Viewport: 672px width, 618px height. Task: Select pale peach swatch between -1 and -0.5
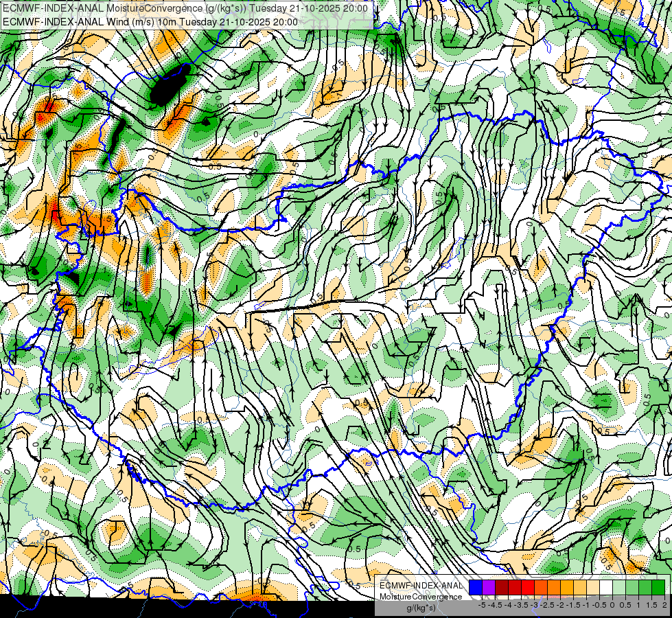[x=593, y=588]
